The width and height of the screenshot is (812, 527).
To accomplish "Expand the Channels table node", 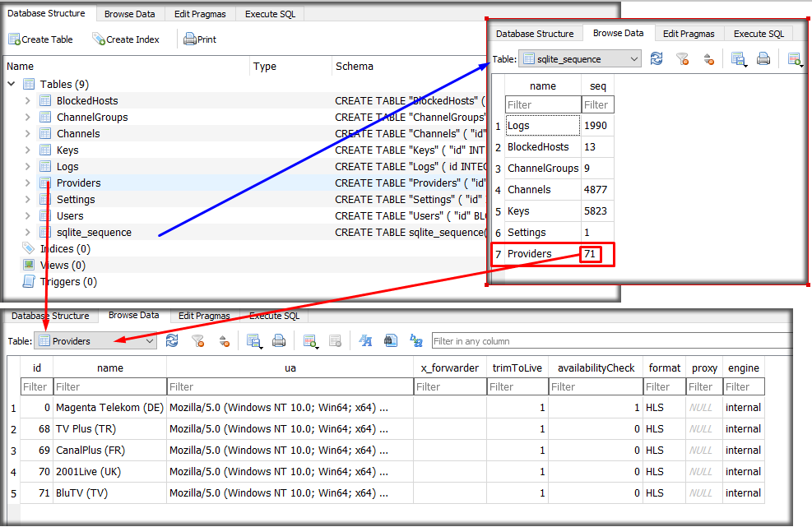I will point(28,133).
